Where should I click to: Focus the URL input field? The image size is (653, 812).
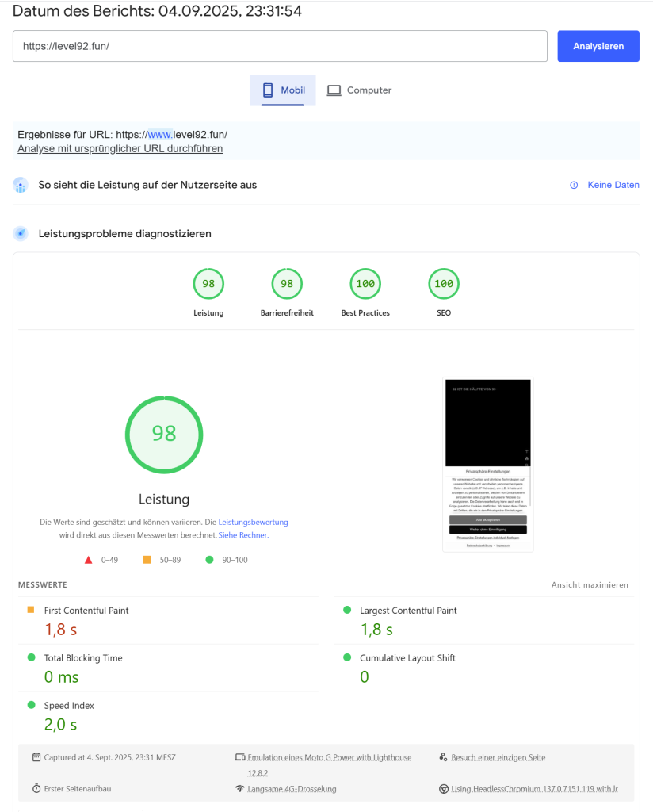point(280,46)
